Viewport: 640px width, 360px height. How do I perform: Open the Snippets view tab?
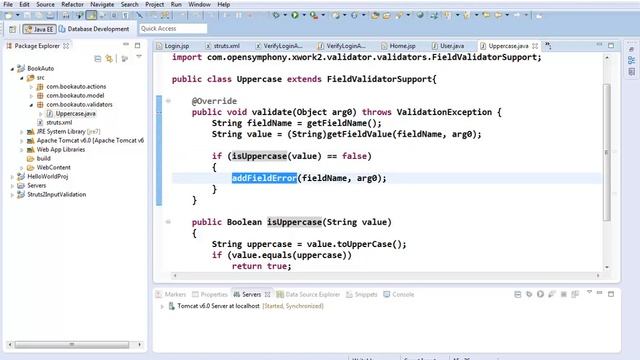click(x=361, y=295)
